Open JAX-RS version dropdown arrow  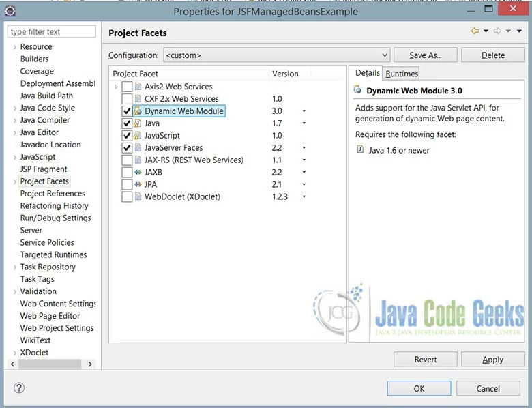click(304, 160)
